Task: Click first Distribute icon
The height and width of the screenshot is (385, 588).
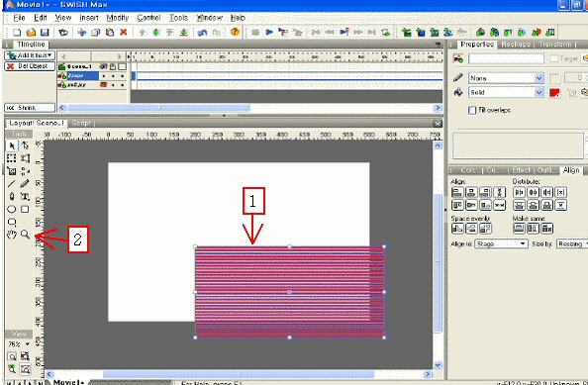Action: [x=519, y=192]
